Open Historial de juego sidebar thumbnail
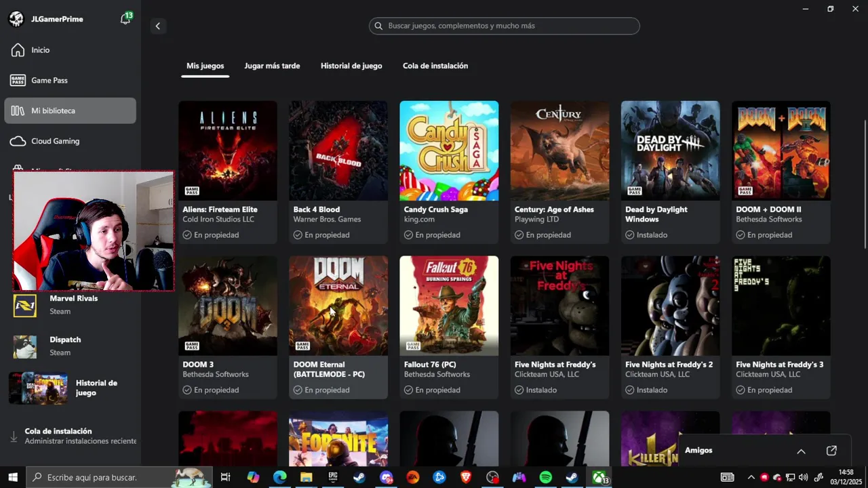Screen dimensions: 868x488 [x=38, y=388]
